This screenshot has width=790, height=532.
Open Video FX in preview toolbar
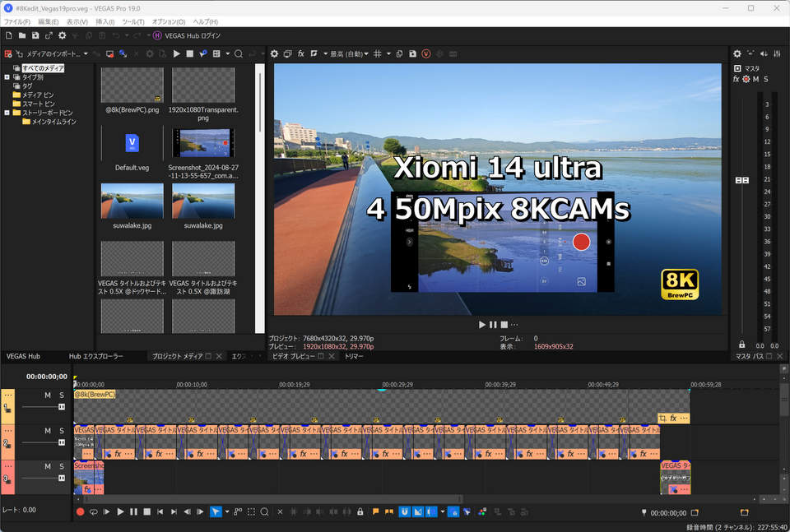301,53
